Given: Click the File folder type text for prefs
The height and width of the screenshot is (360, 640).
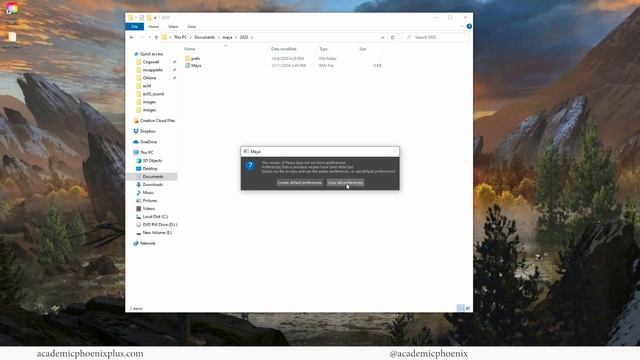Looking at the screenshot, I should click(327, 58).
